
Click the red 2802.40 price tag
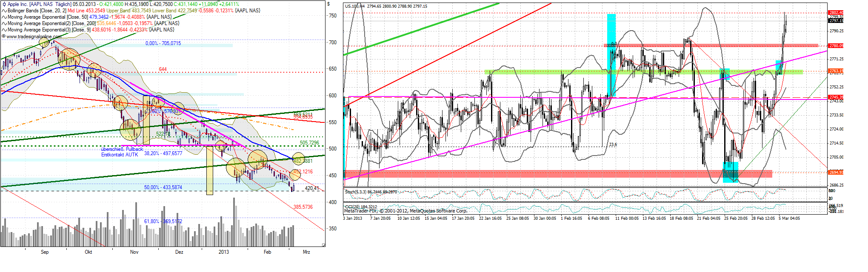(836, 13)
